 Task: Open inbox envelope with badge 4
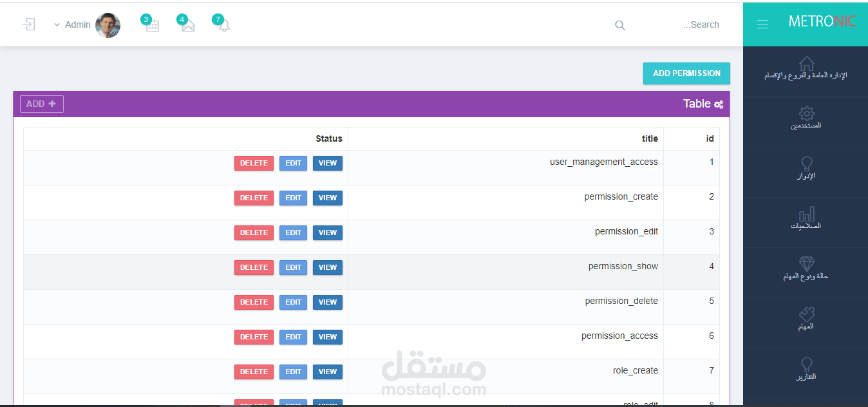(187, 24)
